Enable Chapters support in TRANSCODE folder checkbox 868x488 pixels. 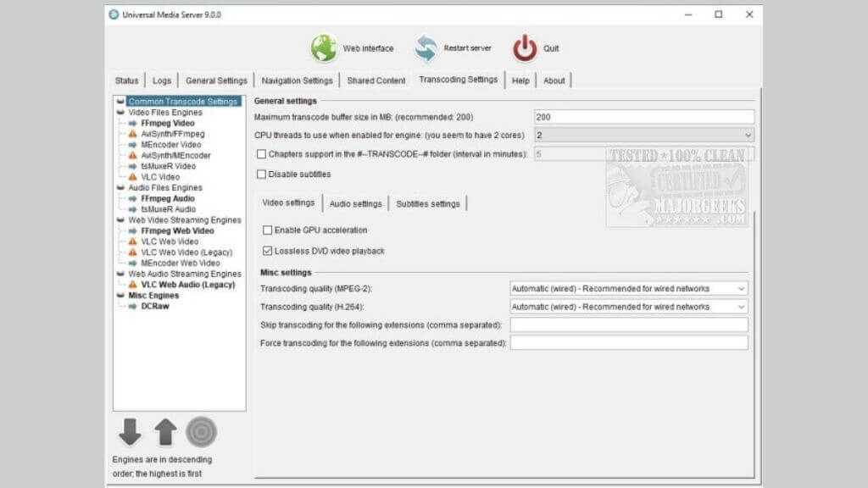coord(261,154)
